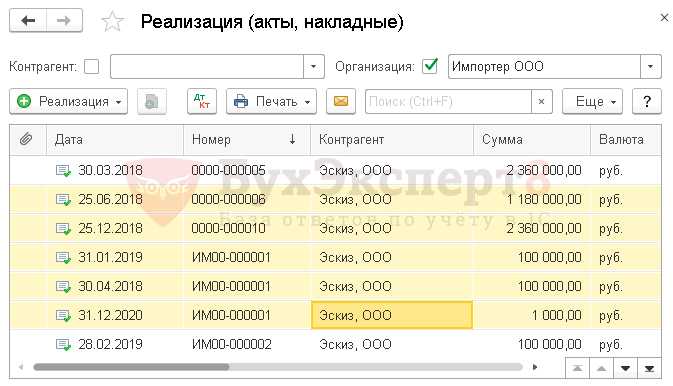Go back with the left arrow button

click(x=28, y=21)
